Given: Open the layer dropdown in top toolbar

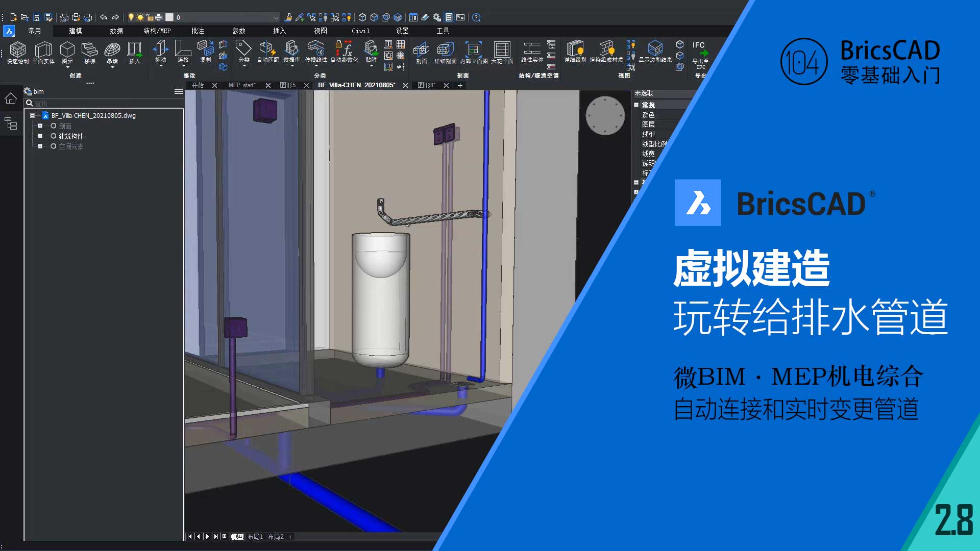Looking at the screenshot, I should pyautogui.click(x=276, y=18).
